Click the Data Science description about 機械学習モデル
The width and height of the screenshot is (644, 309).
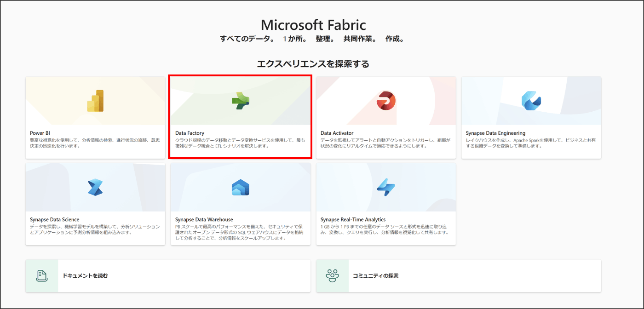pyautogui.click(x=95, y=229)
